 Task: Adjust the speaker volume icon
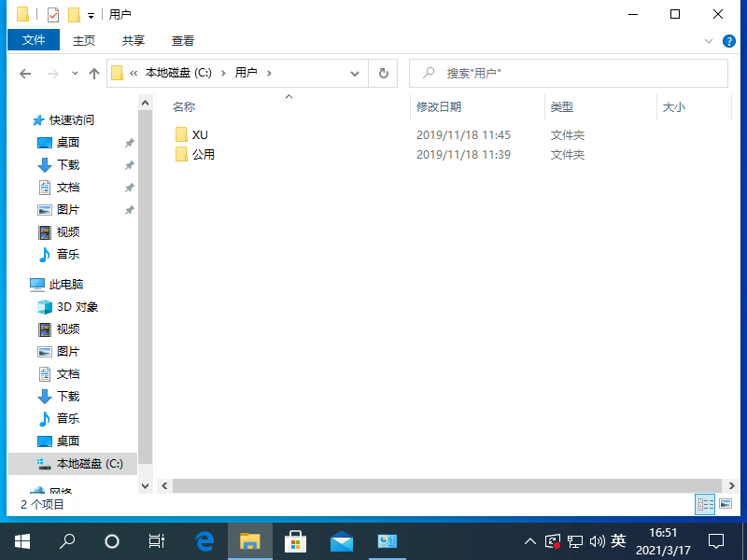pyautogui.click(x=598, y=540)
